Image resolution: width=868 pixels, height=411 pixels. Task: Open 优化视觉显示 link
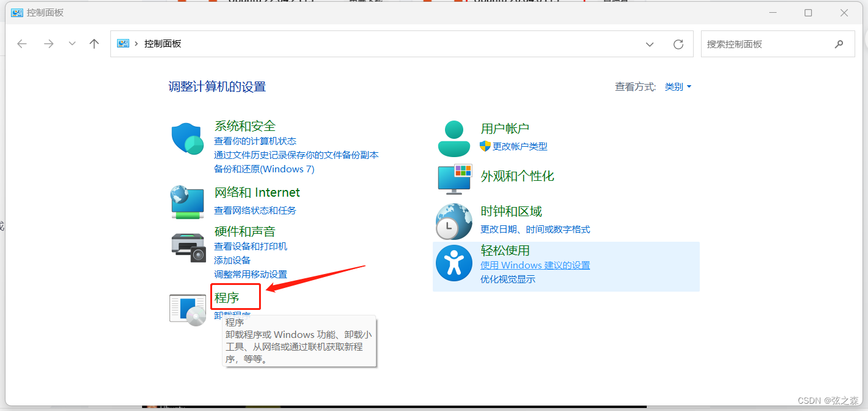point(508,279)
